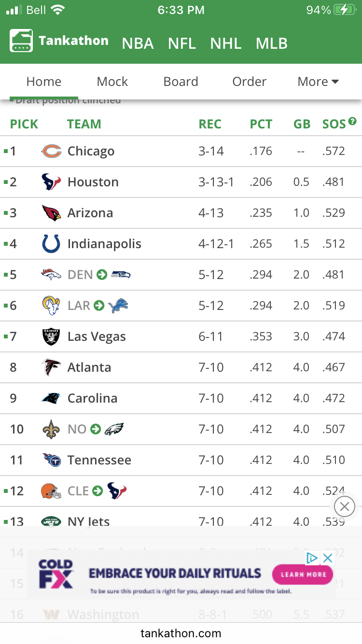Tap the Indianapolis Colts horseshoe logo
The width and height of the screenshot is (362, 644).
point(51,244)
